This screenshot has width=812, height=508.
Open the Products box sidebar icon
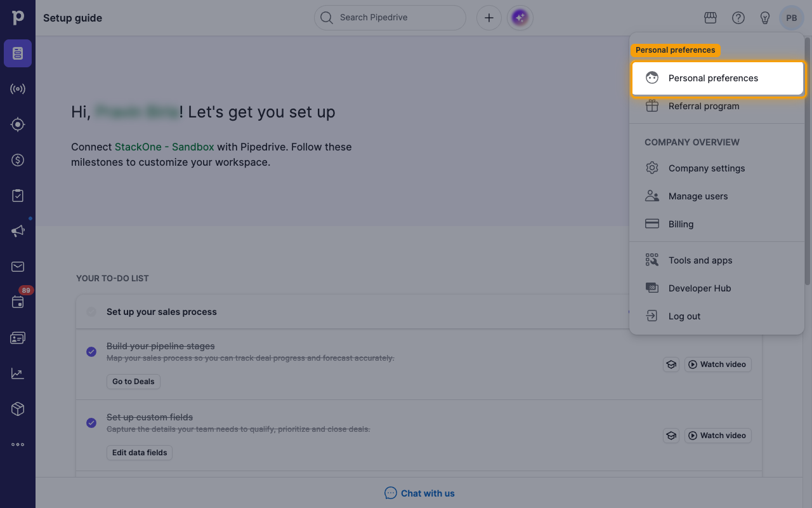point(18,409)
